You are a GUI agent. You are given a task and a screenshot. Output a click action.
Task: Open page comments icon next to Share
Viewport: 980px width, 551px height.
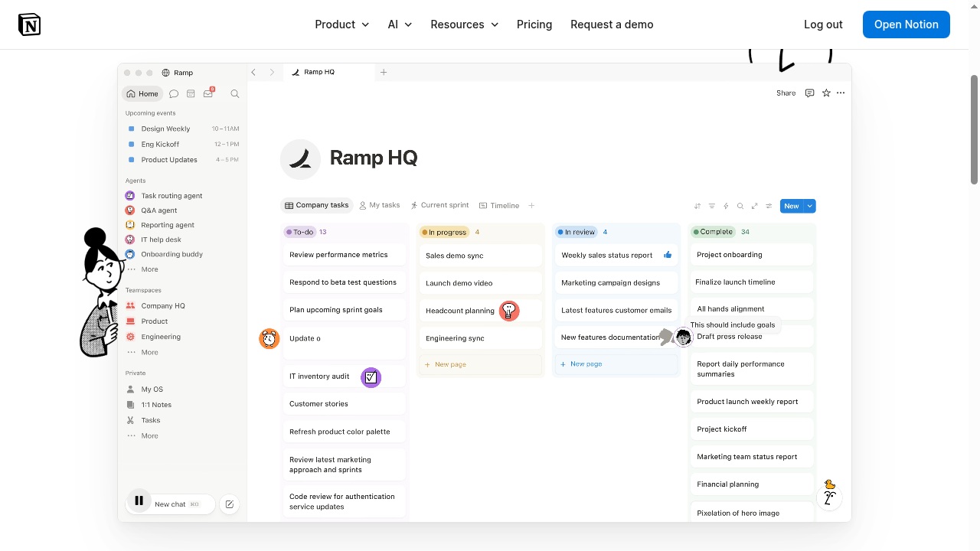pos(809,93)
